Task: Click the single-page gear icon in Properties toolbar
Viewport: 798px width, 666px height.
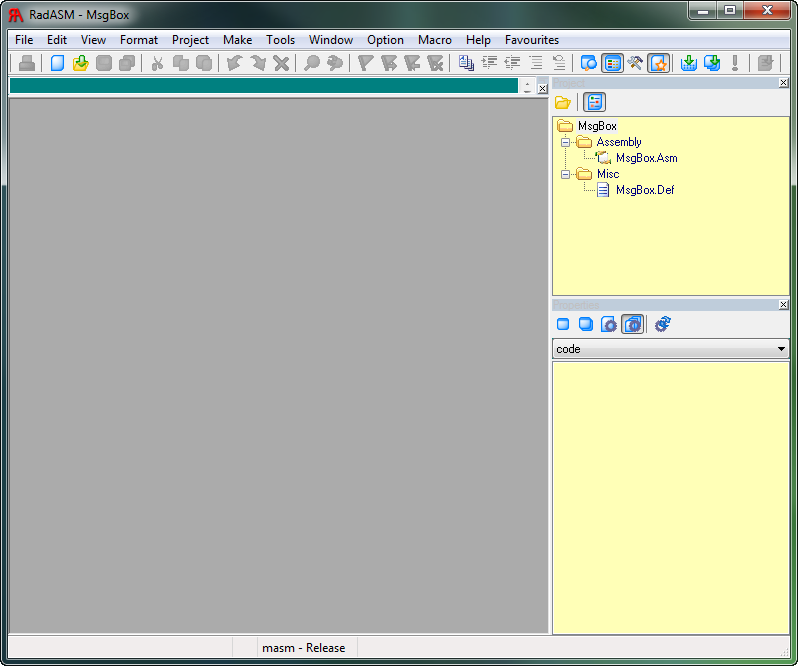Action: [609, 324]
